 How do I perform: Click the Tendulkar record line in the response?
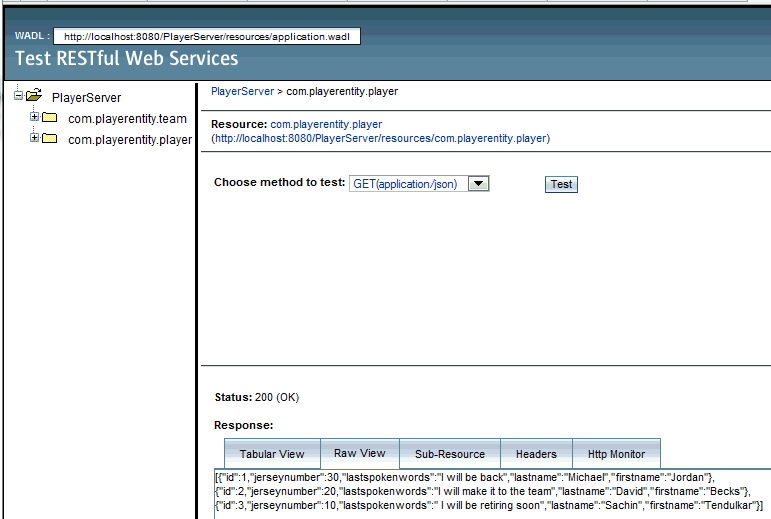coord(489,505)
